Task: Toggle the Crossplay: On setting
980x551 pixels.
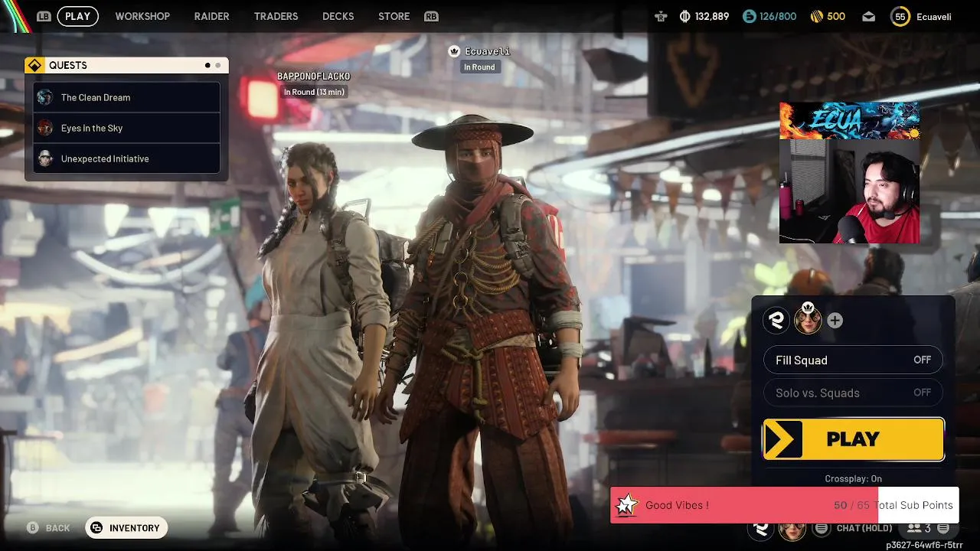Action: coord(853,478)
